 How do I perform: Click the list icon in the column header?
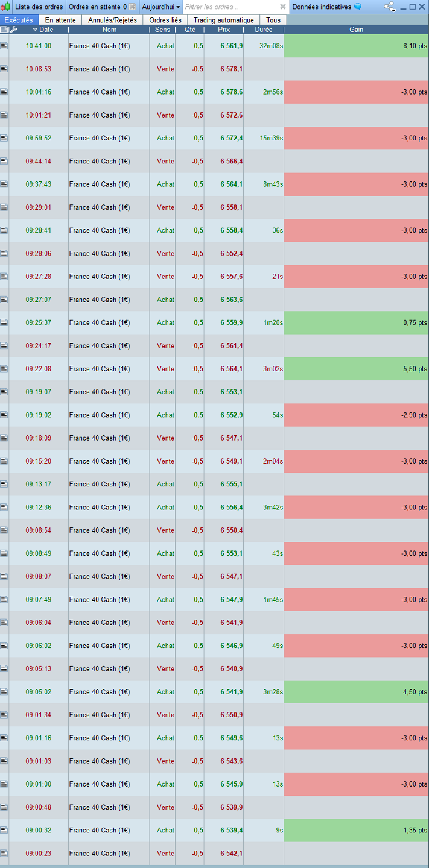point(5,29)
